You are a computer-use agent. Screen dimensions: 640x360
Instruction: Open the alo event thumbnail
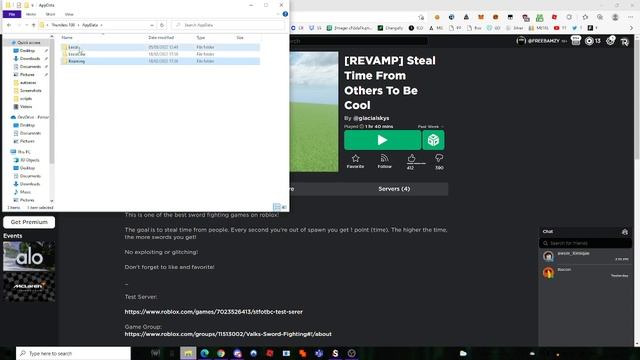[29, 256]
